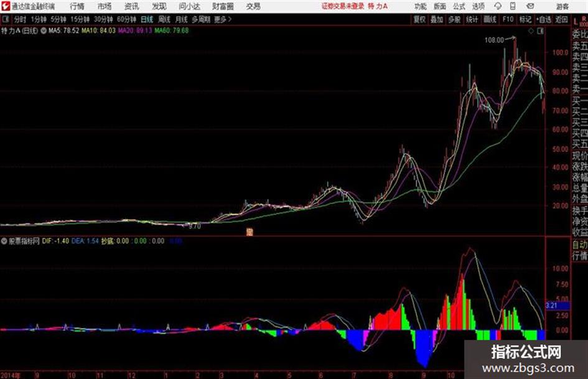Click the 标记 mark button
This screenshot has height=379, width=588.
(x=525, y=19)
